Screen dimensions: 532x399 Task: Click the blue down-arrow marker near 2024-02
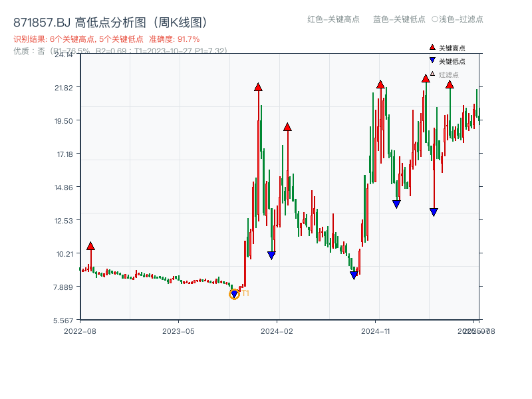[271, 255]
